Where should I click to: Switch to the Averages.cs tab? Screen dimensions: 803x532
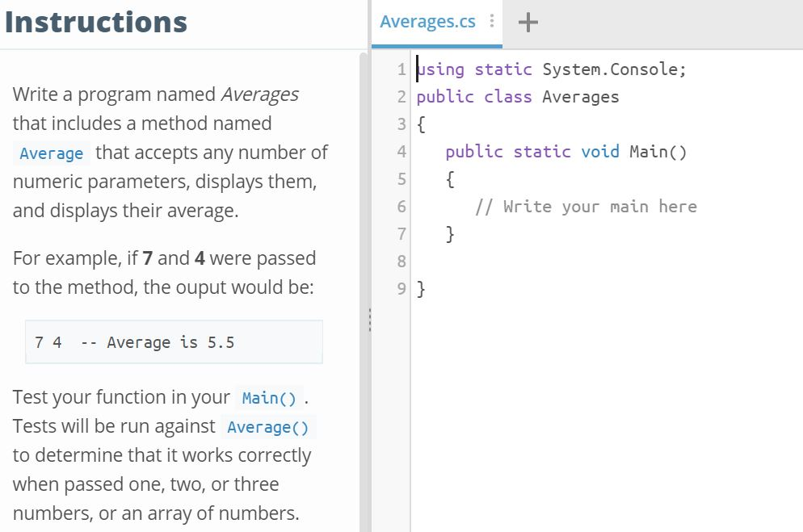[x=428, y=22]
